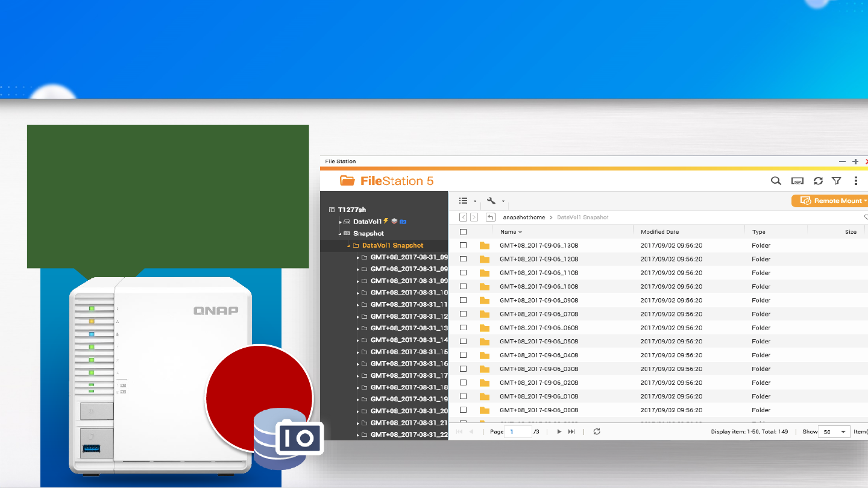The height and width of the screenshot is (488, 868).
Task: Check the box for GMT+08_2017-09-06_0408
Action: 464,355
